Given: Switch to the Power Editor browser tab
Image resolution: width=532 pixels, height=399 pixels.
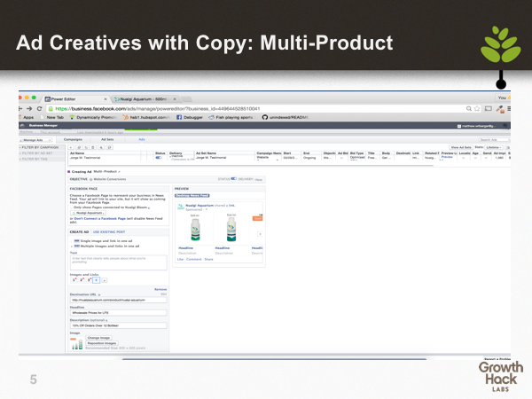Looking at the screenshot, I should (x=75, y=99).
